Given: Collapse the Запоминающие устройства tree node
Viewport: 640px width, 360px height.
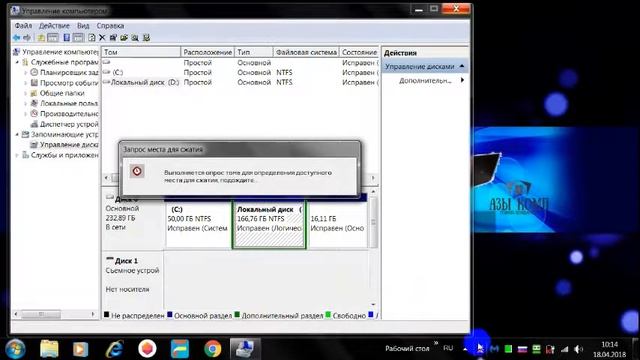Looking at the screenshot, I should click(x=17, y=134).
